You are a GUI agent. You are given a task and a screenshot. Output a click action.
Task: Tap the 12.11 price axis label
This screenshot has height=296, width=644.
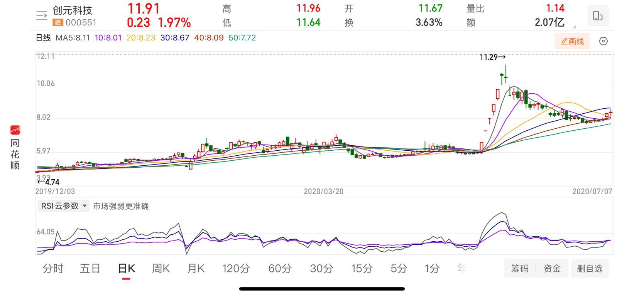[46, 56]
